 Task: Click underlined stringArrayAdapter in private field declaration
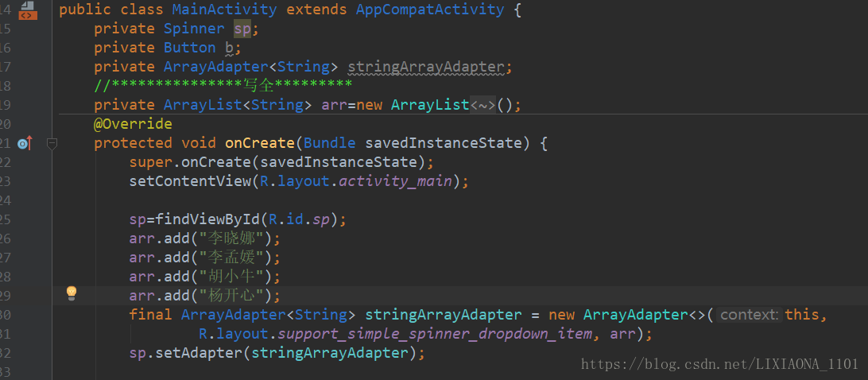426,68
